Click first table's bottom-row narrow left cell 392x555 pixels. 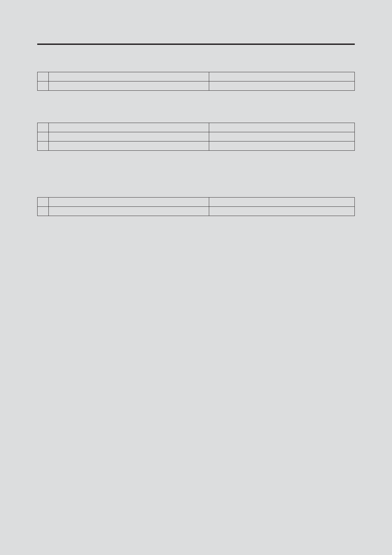(43, 86)
